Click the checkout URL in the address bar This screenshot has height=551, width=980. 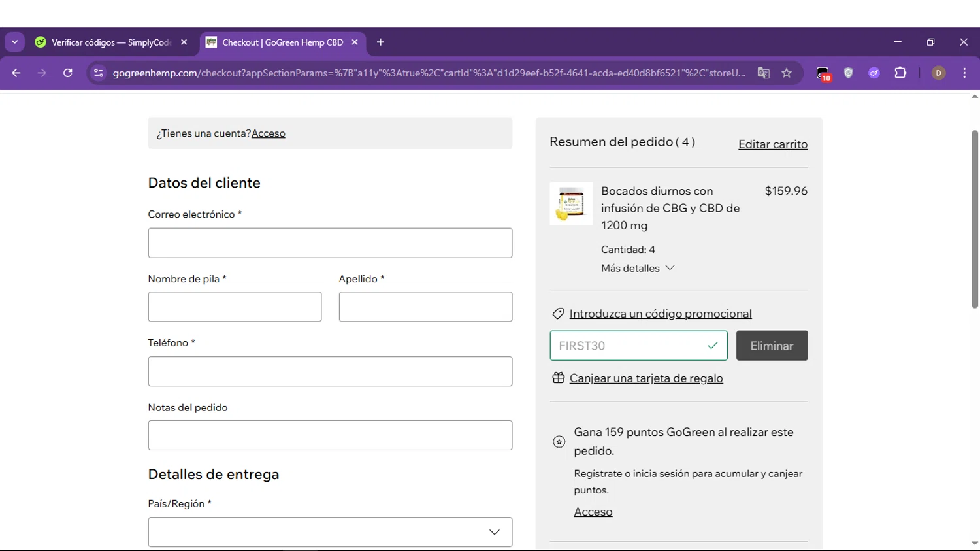click(429, 73)
